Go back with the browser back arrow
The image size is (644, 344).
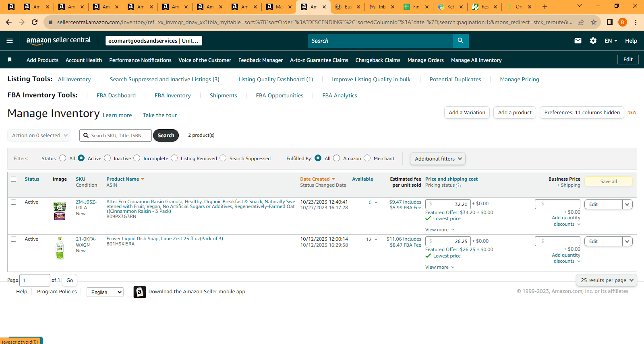(x=9, y=22)
